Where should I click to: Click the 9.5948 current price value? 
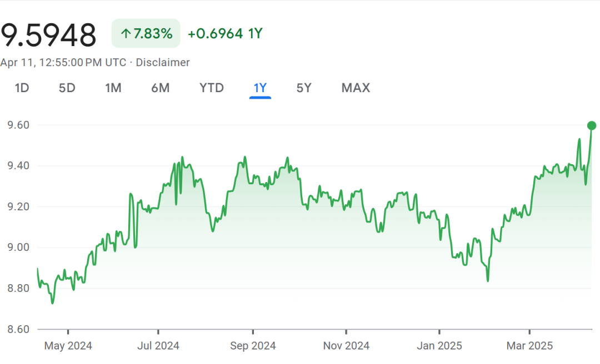(x=48, y=35)
